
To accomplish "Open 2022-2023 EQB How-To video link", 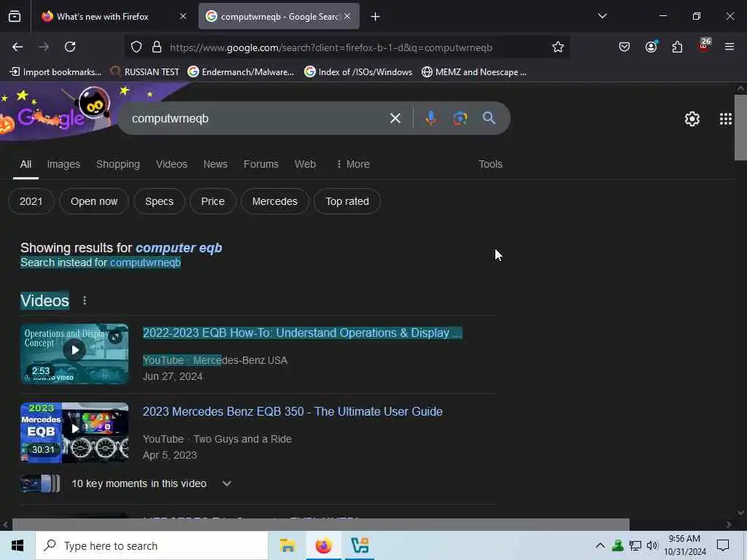I will (303, 332).
